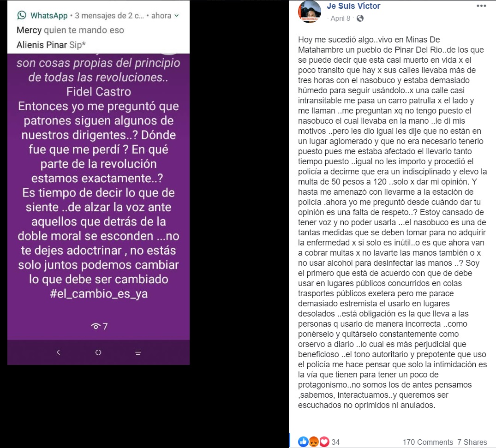The width and height of the screenshot is (496, 448).
Task: Open the Je Suis Víctor profile name link
Action: [353, 6]
